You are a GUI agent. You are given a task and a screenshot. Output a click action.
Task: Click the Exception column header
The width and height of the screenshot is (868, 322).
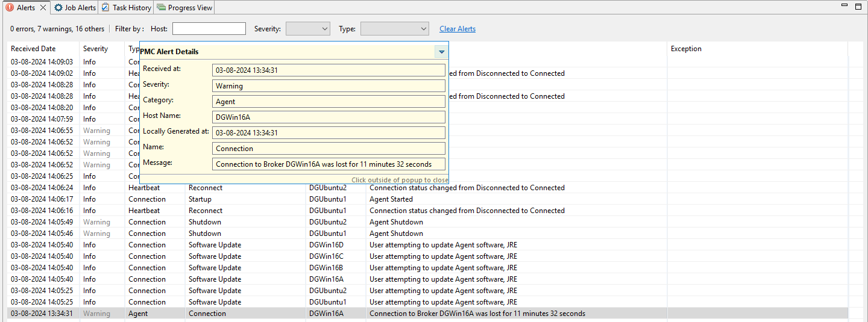(686, 49)
